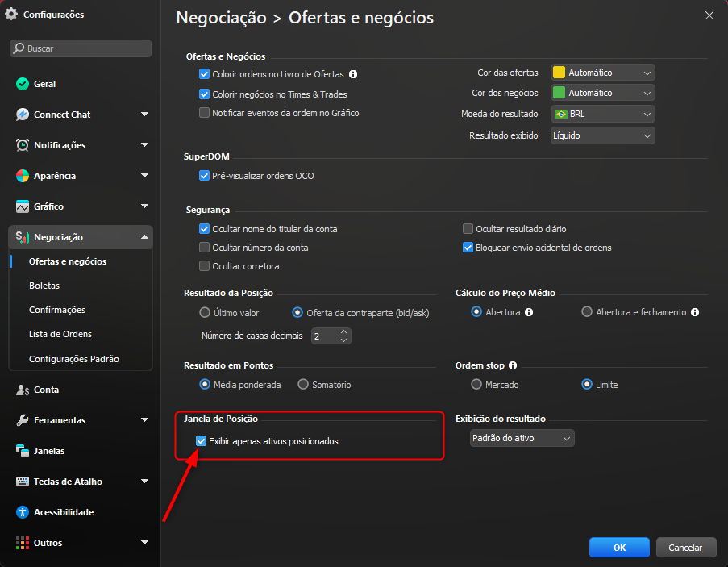Click Número de casas decimais value field
The width and height of the screenshot is (728, 567).
[x=326, y=336]
